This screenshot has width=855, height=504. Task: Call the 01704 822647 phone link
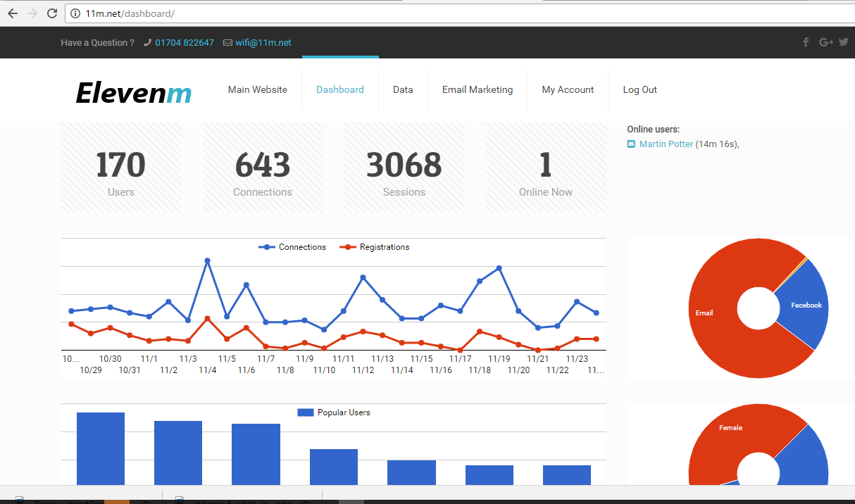[x=185, y=43]
